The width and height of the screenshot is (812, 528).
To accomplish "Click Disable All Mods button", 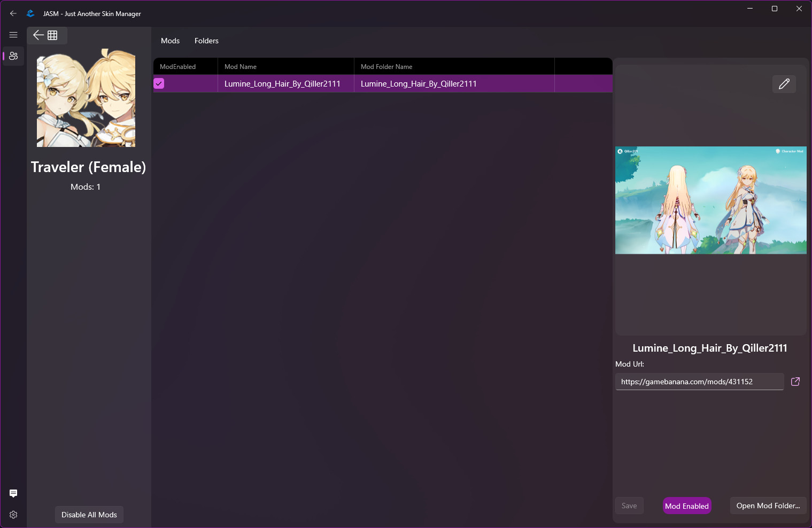I will [89, 514].
